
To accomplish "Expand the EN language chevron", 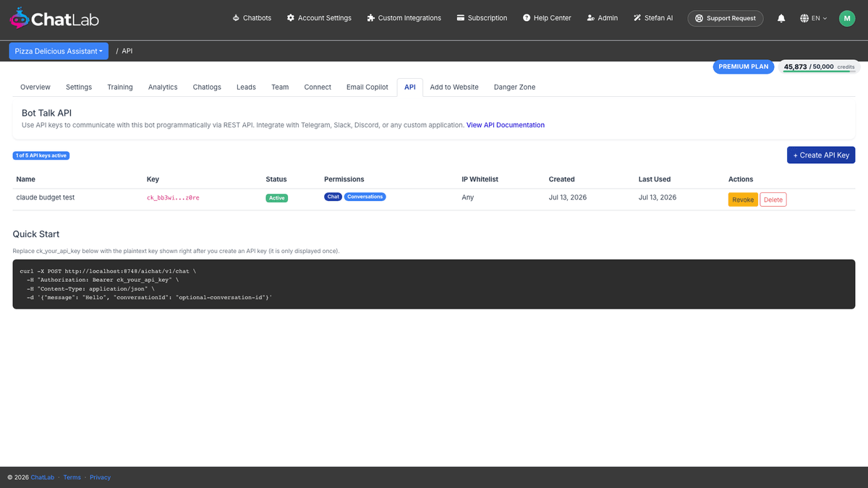I will tap(825, 18).
